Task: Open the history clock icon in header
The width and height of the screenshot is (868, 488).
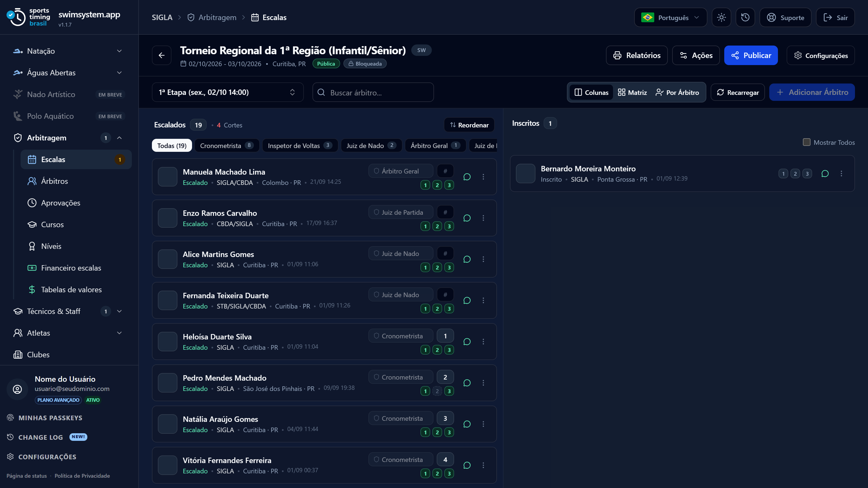Action: (745, 18)
